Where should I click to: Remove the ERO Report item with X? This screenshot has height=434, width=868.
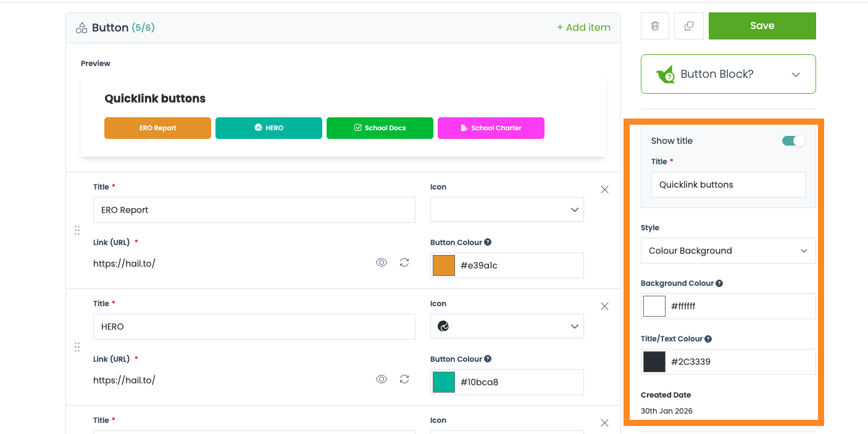(x=605, y=190)
